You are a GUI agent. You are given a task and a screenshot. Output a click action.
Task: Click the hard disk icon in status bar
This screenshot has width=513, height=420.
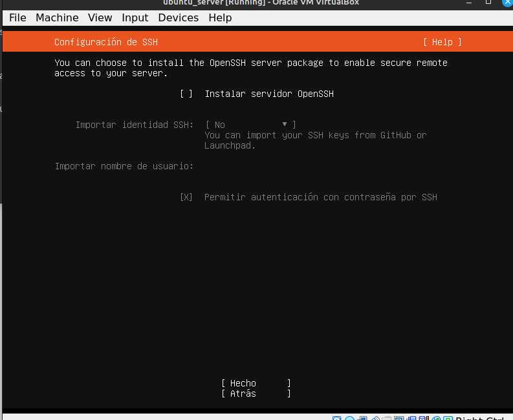(x=337, y=418)
